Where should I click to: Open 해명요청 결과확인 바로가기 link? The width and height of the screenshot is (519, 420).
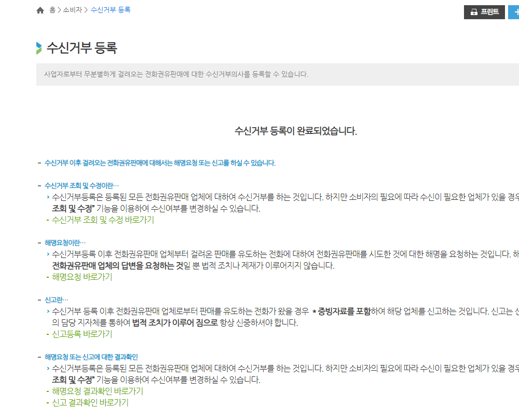tap(98, 391)
